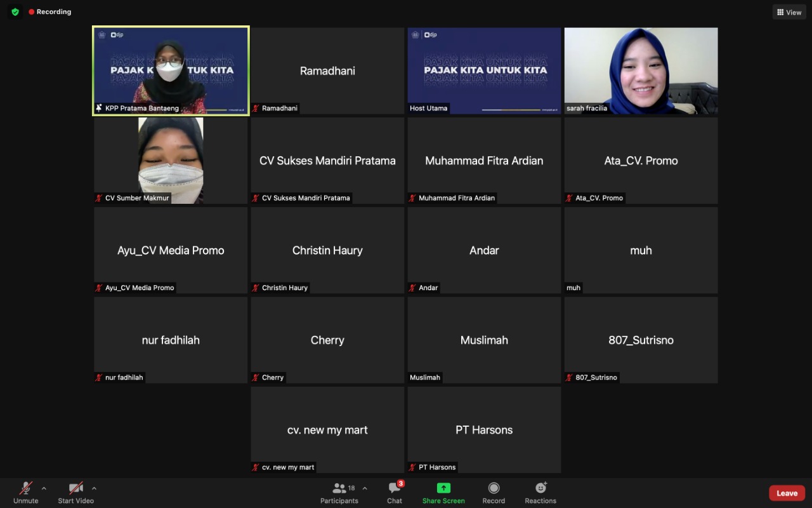Leave the meeting

click(x=787, y=493)
